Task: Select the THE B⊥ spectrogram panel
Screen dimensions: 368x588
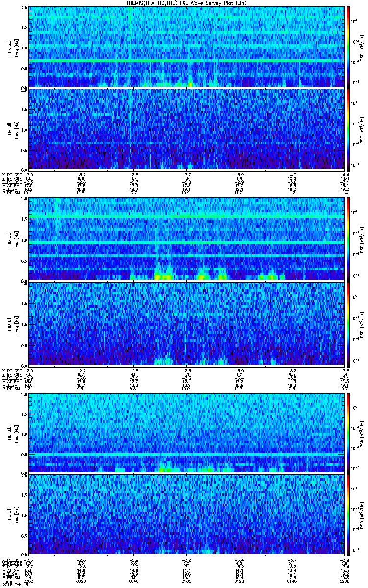Action: click(186, 433)
